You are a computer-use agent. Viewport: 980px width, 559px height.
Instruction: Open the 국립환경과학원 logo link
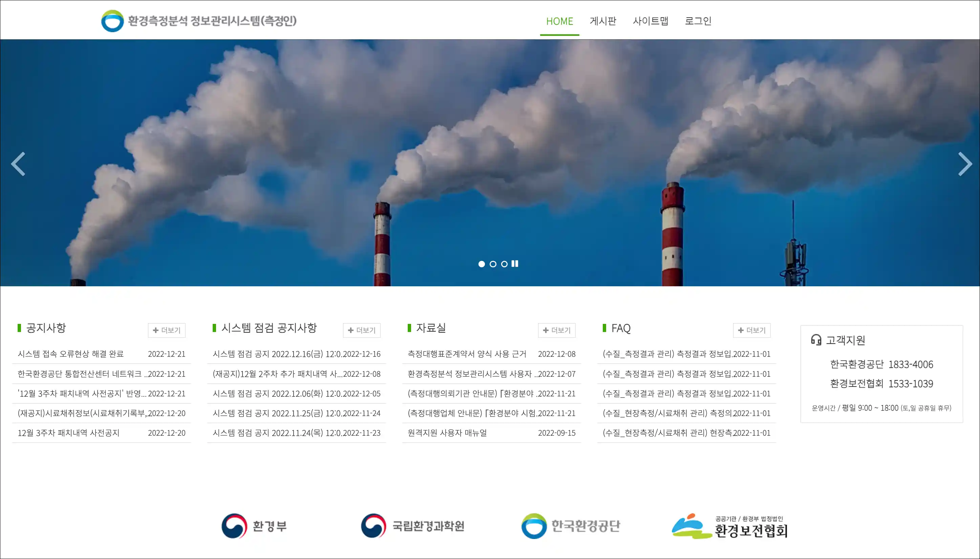click(x=412, y=526)
